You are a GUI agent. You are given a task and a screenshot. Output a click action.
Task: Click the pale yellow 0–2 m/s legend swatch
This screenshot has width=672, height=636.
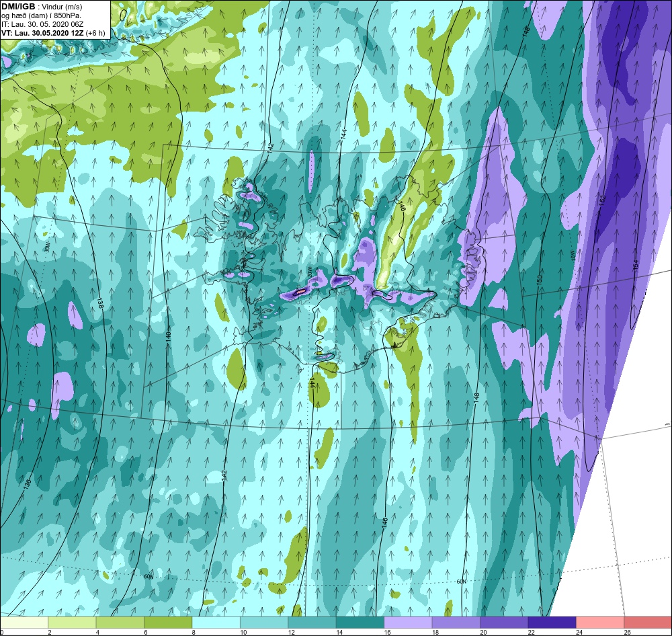click(24, 622)
